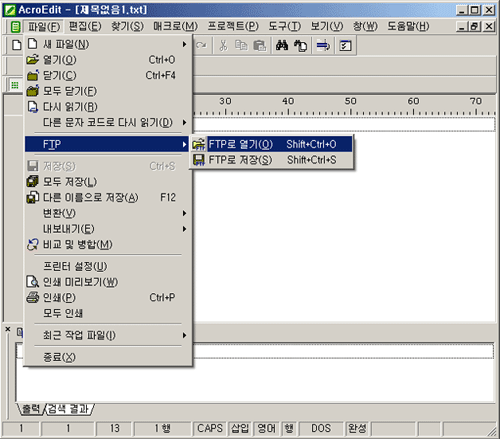Click the Go to line toolbar icon
500x439 pixels.
pos(323,45)
